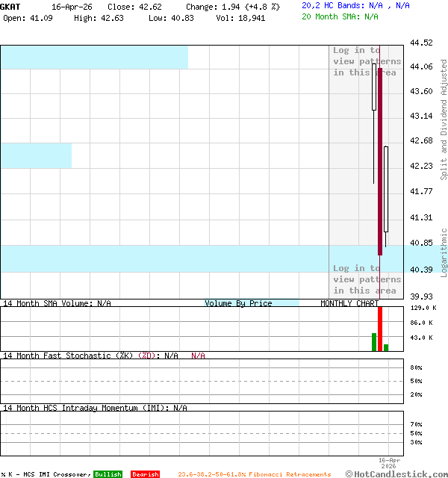
Task: Click the MONTHLY CHART label
Action: coord(349,303)
